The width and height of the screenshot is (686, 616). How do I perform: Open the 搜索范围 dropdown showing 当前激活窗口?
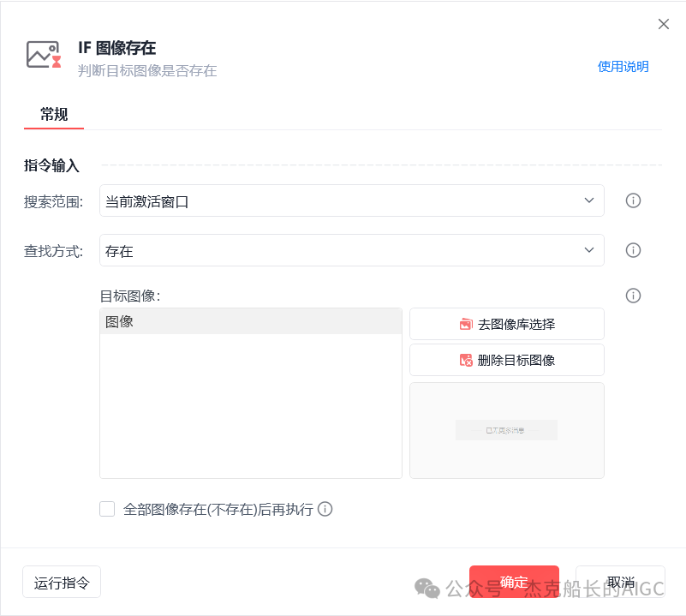pos(352,200)
